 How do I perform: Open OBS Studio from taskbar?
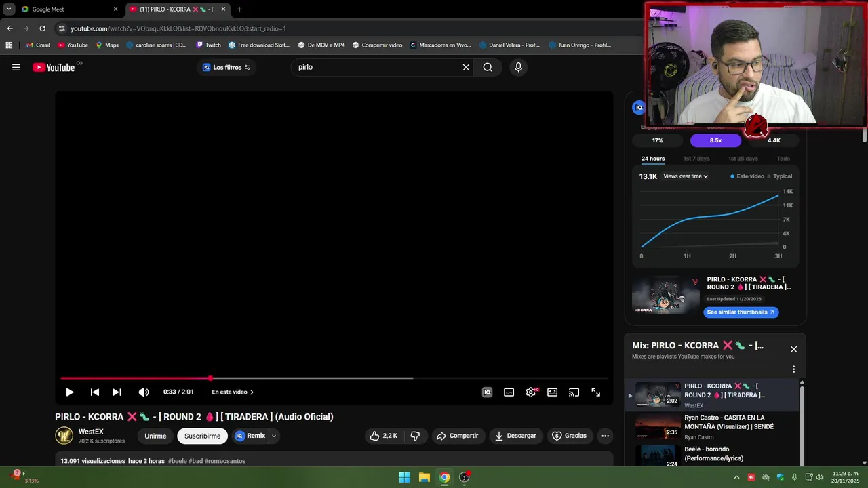465,477
